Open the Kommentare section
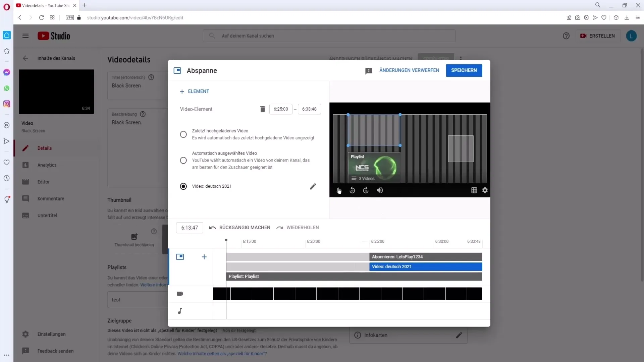The width and height of the screenshot is (644, 362). pos(56,199)
